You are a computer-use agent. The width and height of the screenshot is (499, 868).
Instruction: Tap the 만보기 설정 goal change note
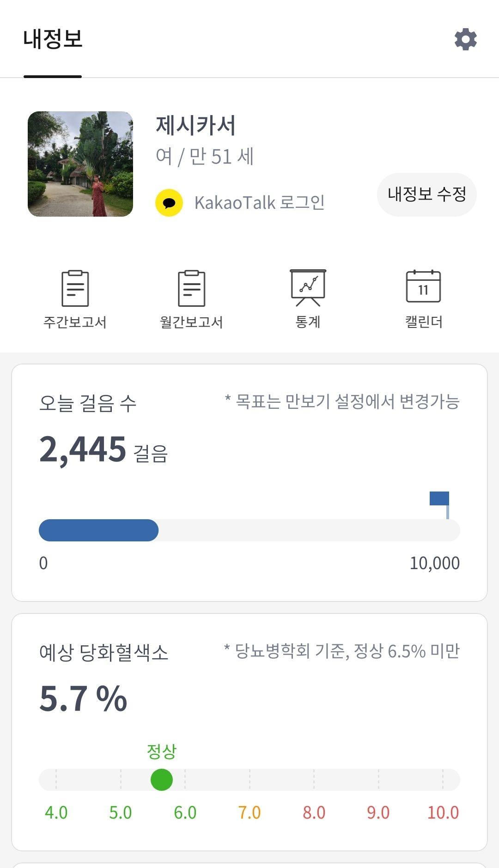pyautogui.click(x=342, y=401)
